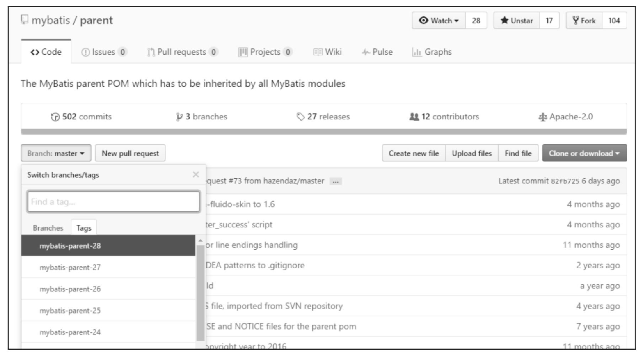Click the language bar under repository stats

point(324,132)
